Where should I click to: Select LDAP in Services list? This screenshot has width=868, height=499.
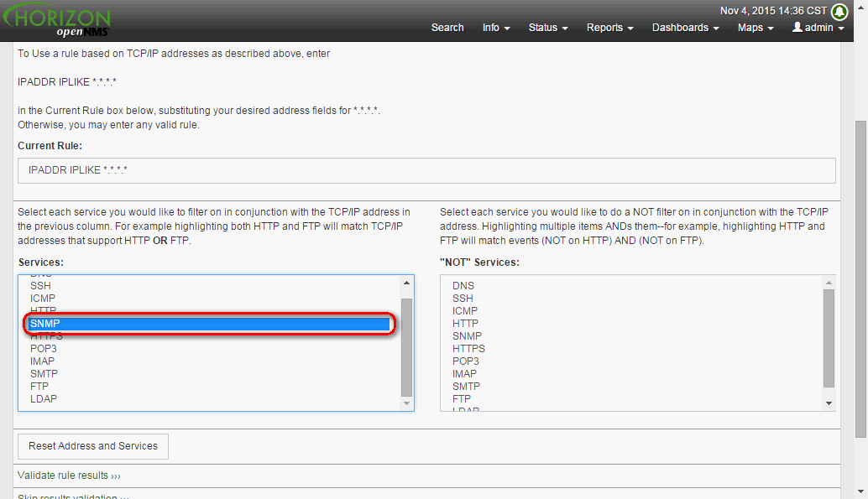point(43,399)
